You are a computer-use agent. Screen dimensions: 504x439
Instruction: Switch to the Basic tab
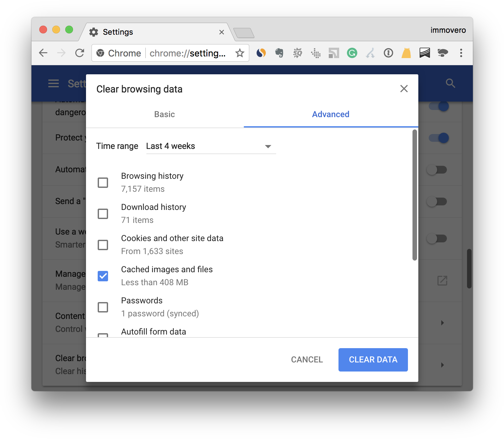[164, 114]
